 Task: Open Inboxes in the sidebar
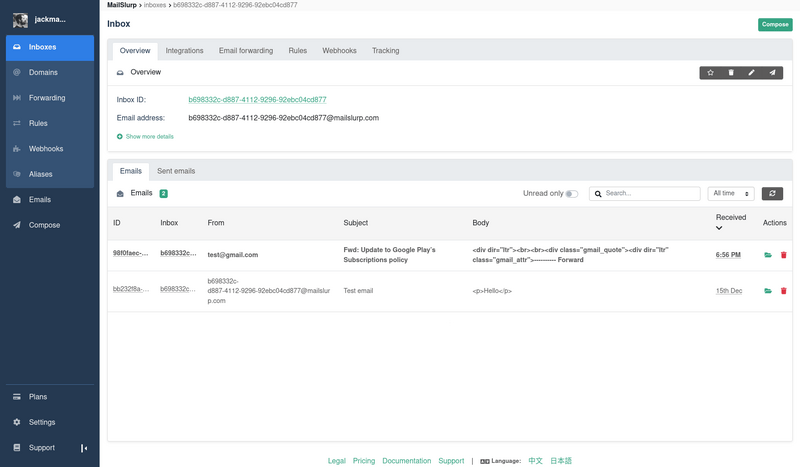click(50, 47)
